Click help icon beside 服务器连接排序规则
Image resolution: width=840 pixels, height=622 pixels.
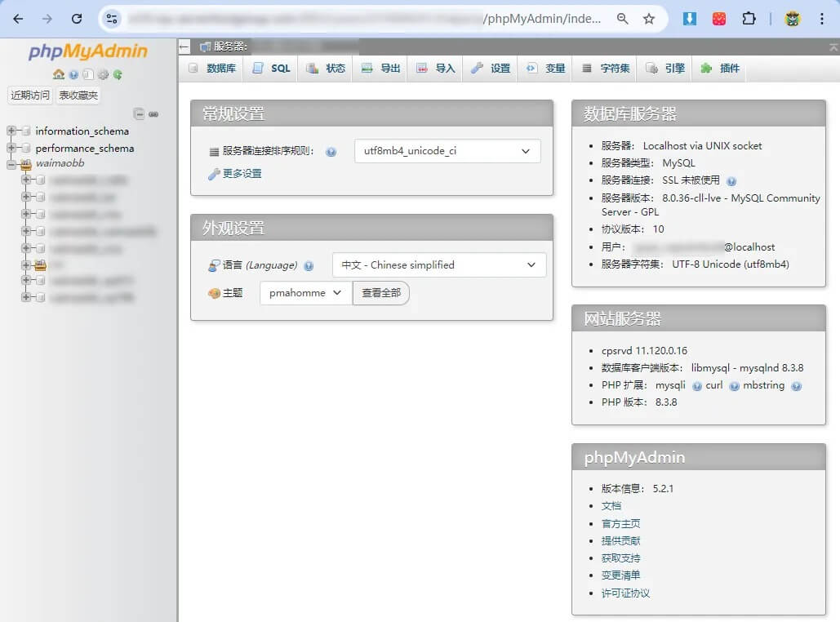[x=331, y=150]
